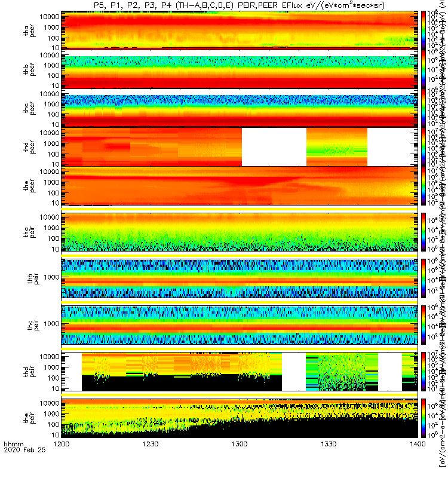Click the 10 tick of thd peer panel
The width and height of the screenshot is (448, 478).
tap(55, 164)
